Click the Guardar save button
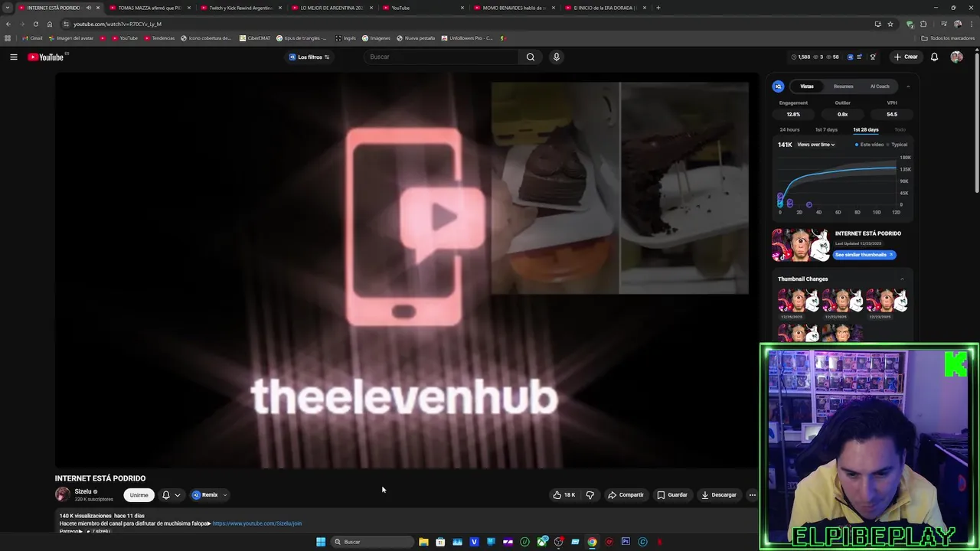This screenshot has height=551, width=980. pos(672,495)
